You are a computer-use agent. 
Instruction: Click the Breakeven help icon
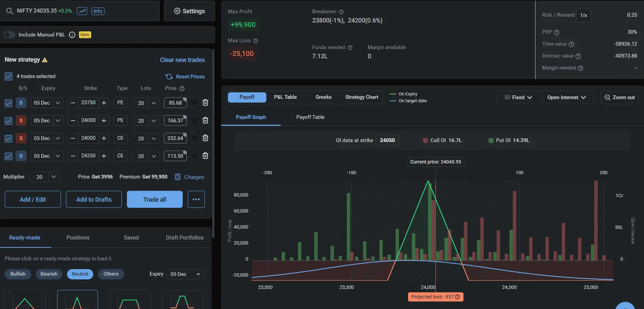(341, 12)
